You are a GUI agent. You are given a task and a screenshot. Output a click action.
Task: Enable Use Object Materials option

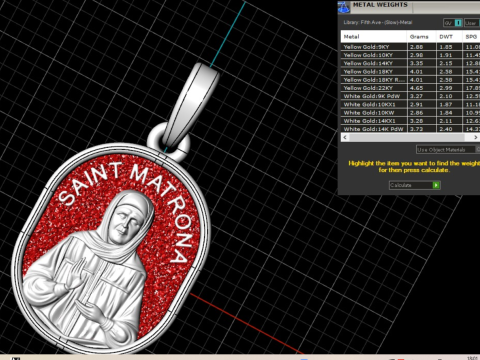[x=448, y=150]
